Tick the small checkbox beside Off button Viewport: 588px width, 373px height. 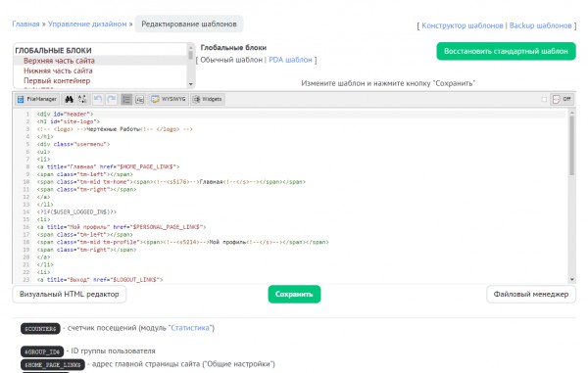click(x=544, y=99)
